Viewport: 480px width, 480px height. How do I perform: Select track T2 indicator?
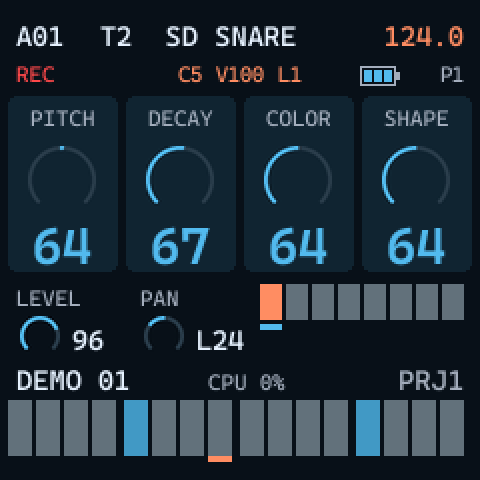[116, 37]
